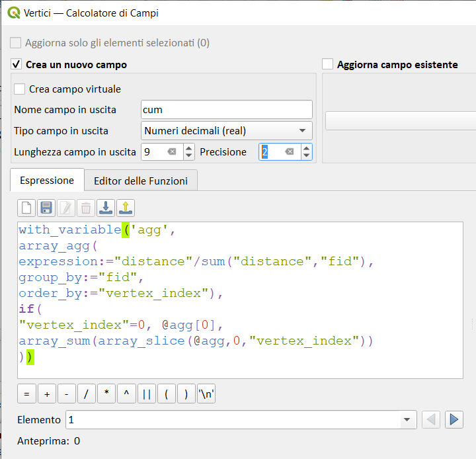Viewport: 476px width, 459px height.
Task: Go to the next element with the arrow
Action: 454,419
